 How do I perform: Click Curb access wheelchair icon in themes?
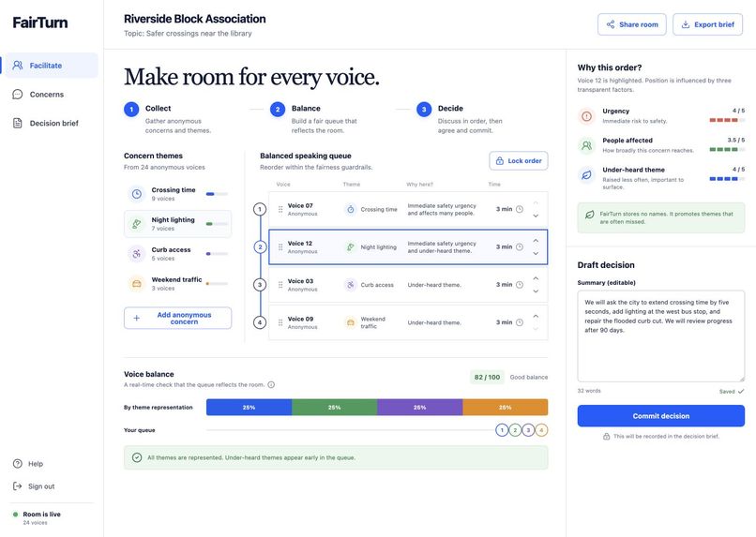pyautogui.click(x=137, y=254)
